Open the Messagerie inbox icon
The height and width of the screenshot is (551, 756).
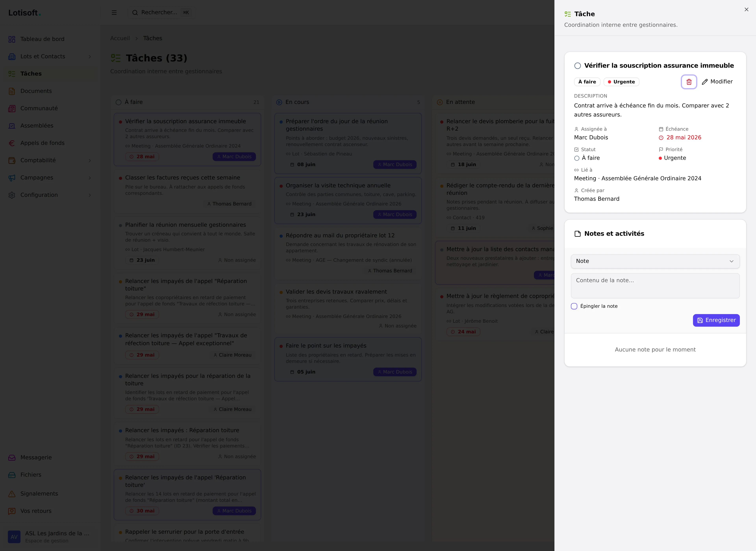(12, 458)
